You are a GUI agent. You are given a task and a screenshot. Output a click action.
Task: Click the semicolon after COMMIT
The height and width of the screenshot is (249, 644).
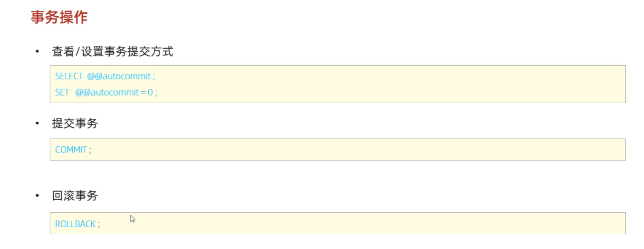pyautogui.click(x=90, y=150)
